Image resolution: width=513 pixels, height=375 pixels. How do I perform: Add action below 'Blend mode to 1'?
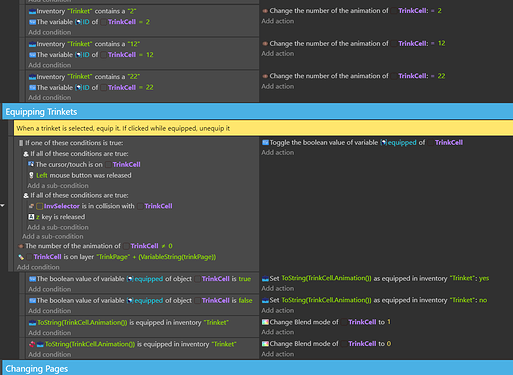[278, 332]
